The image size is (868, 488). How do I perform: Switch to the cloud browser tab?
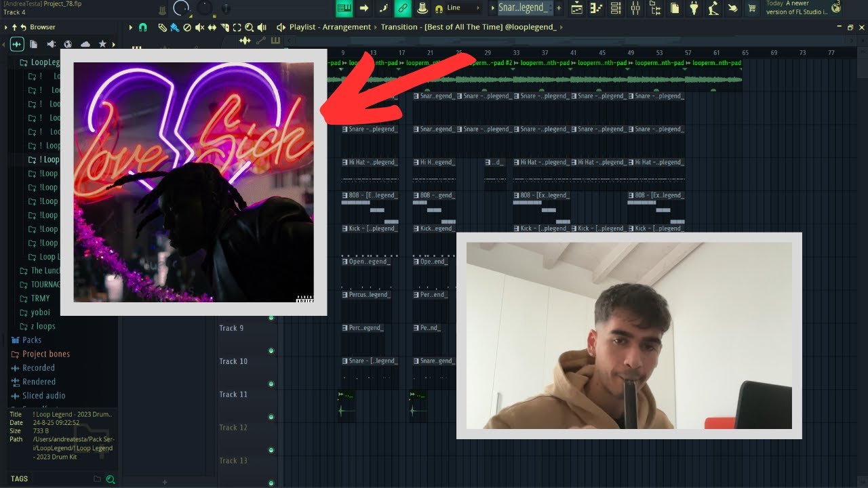pos(85,44)
